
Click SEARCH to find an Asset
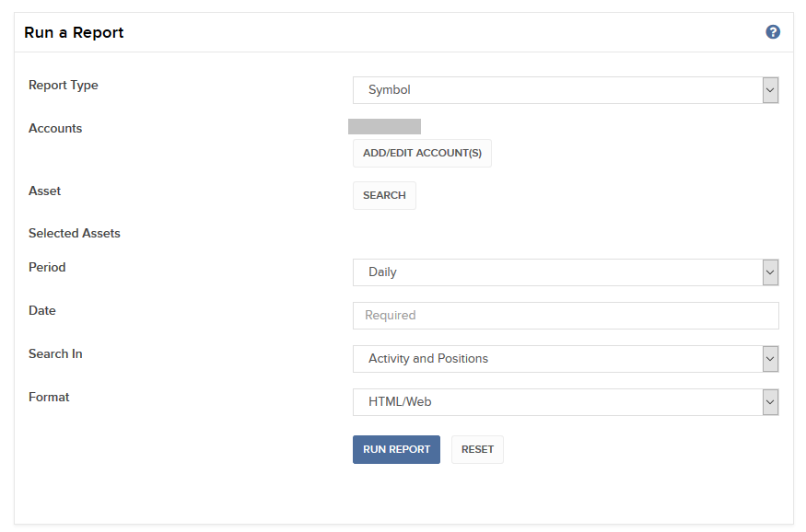pyautogui.click(x=384, y=195)
